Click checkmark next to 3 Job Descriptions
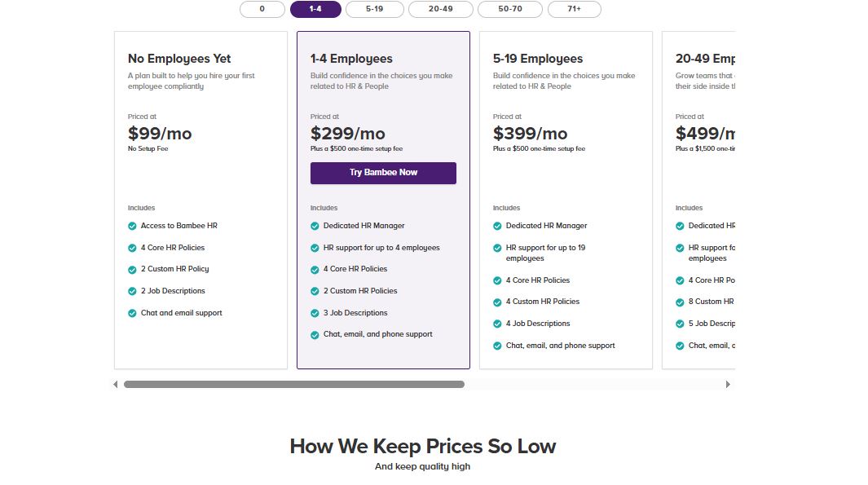The width and height of the screenshot is (868, 485). 315,313
